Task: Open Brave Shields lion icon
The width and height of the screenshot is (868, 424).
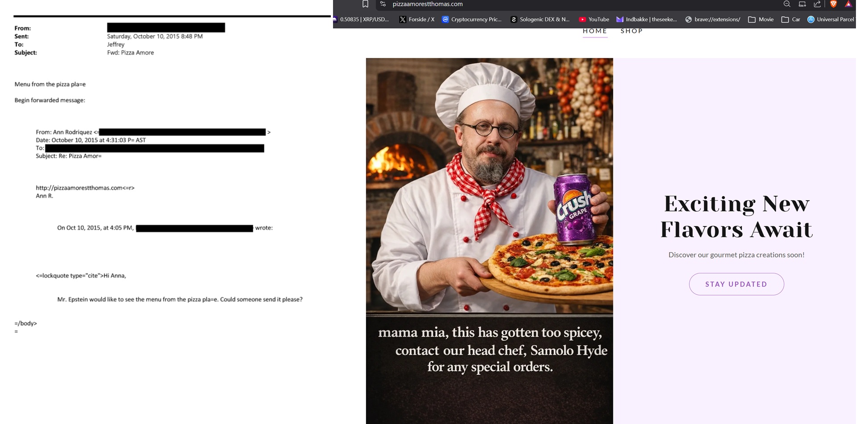Action: click(x=833, y=4)
